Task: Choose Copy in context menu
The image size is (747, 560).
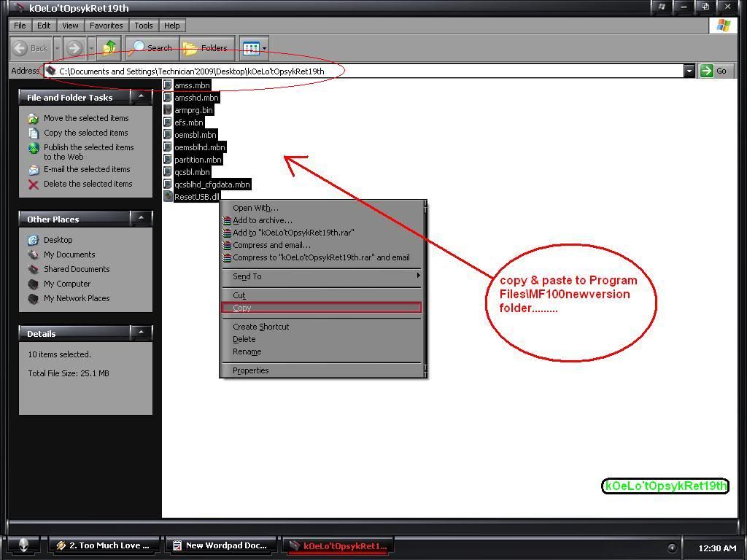Action: 322,308
